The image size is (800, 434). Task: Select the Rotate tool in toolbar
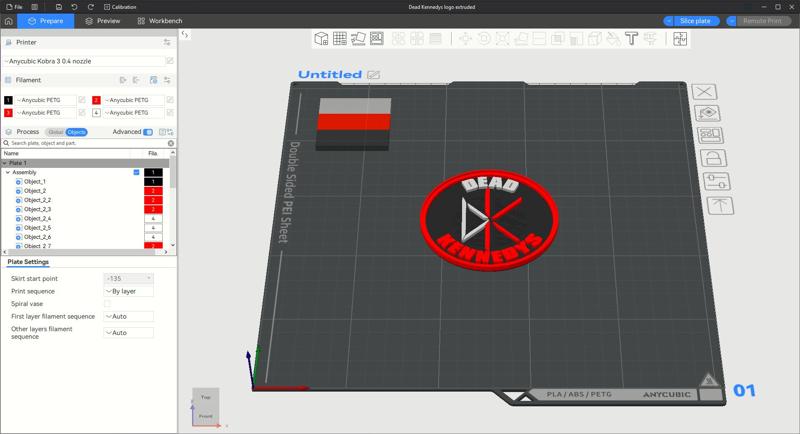coord(484,39)
